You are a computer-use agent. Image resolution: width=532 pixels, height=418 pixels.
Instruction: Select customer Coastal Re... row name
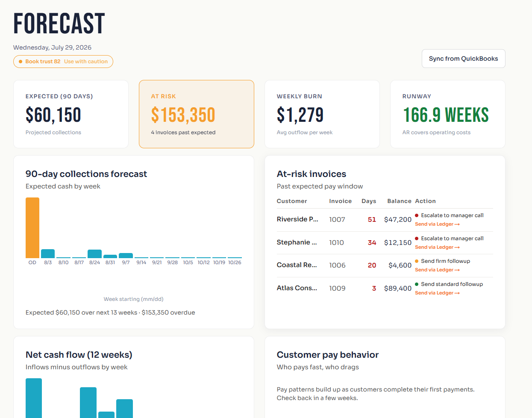(x=297, y=265)
